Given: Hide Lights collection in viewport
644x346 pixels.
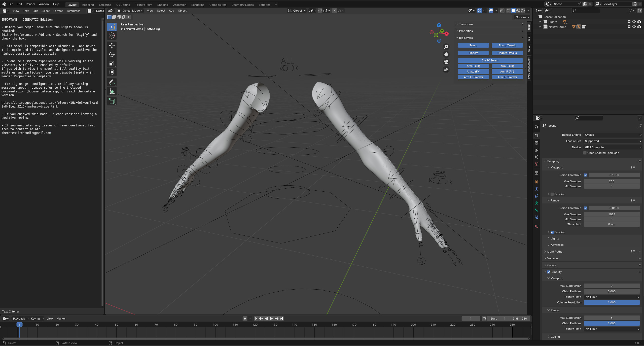Looking at the screenshot, I should tap(634, 22).
